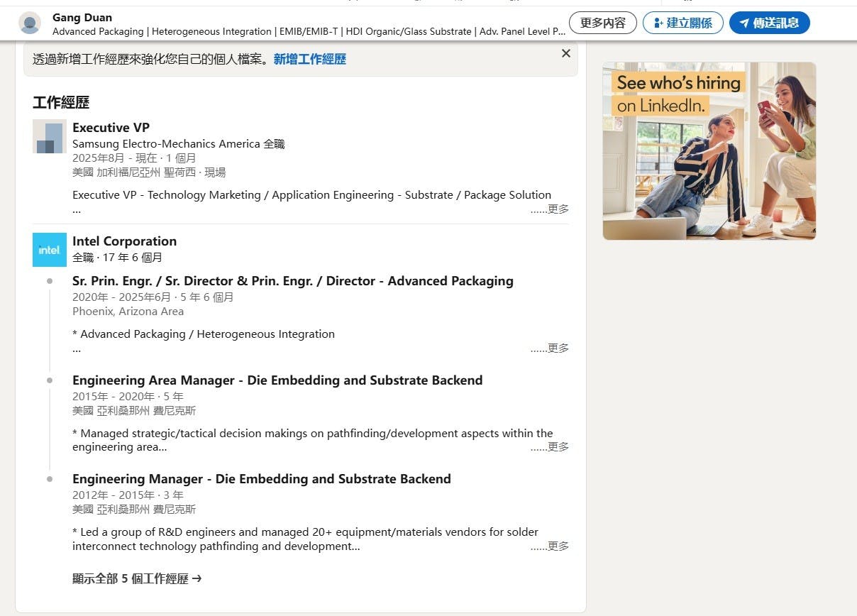The width and height of the screenshot is (857, 616).
Task: Dismiss the add work experience banner
Action: [x=565, y=53]
